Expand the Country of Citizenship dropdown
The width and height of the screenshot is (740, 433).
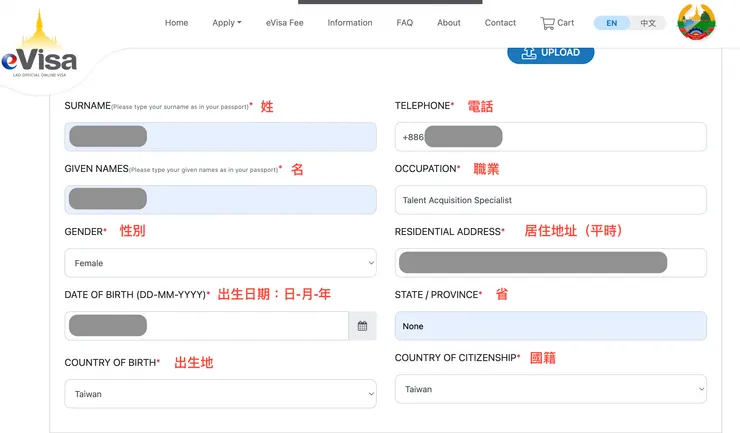551,389
